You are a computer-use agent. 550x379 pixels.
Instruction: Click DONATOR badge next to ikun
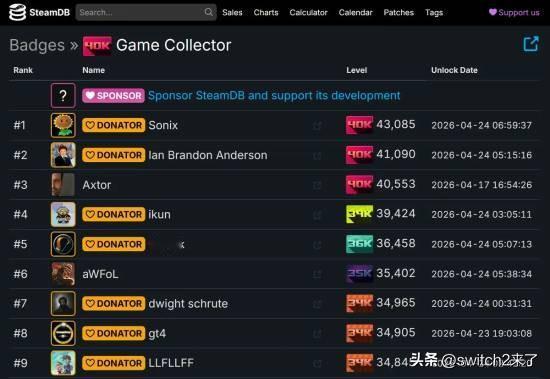[113, 214]
